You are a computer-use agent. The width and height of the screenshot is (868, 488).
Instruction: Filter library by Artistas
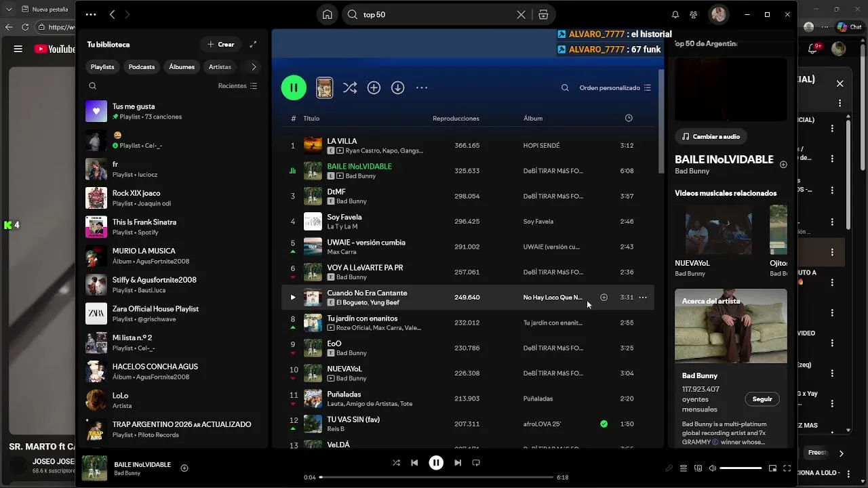click(220, 67)
